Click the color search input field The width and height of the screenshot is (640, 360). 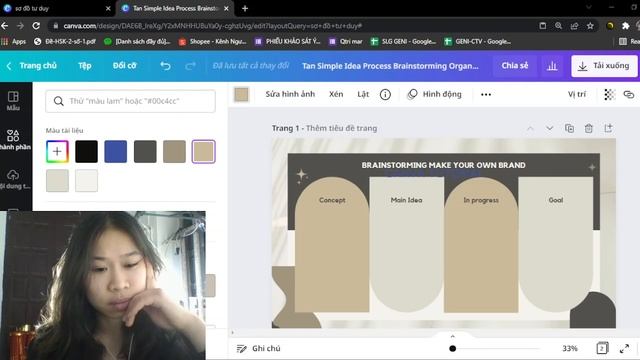131,101
